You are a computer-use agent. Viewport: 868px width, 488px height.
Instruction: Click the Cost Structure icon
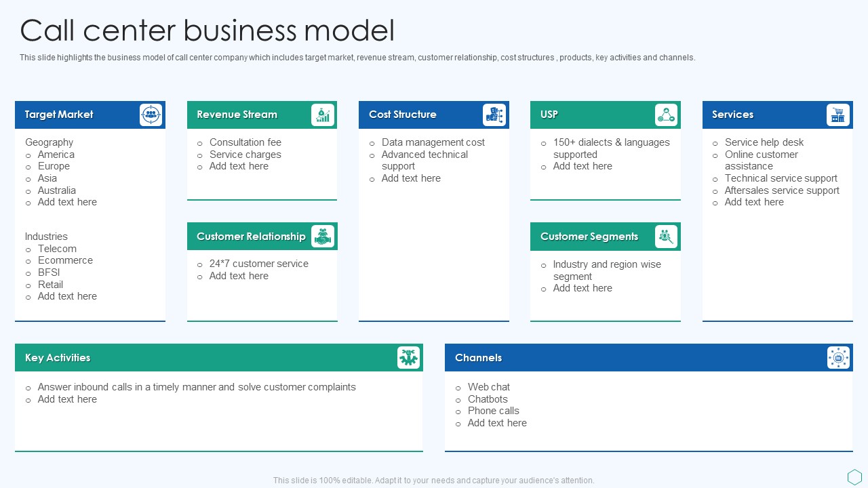494,115
